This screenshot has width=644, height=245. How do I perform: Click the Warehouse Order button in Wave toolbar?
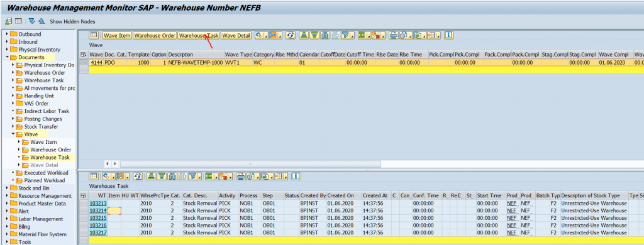coord(155,36)
